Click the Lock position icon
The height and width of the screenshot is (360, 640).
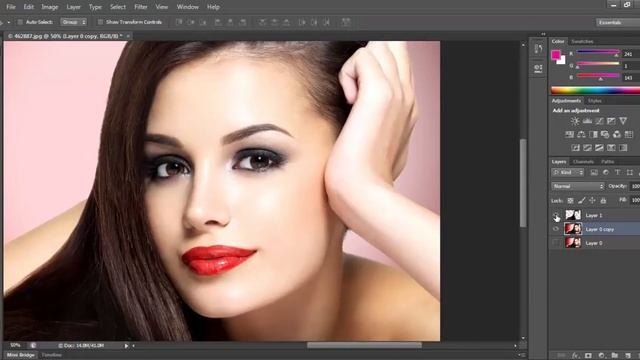[592, 200]
